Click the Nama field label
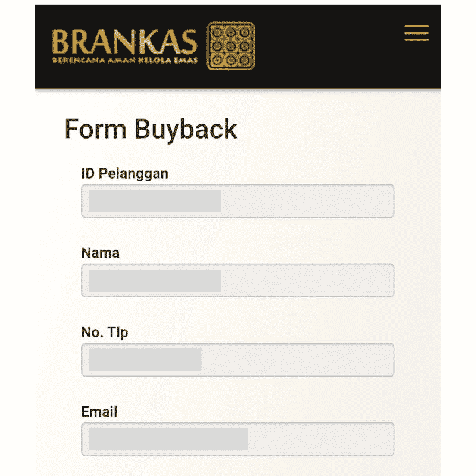The width and height of the screenshot is (476, 476). [100, 253]
